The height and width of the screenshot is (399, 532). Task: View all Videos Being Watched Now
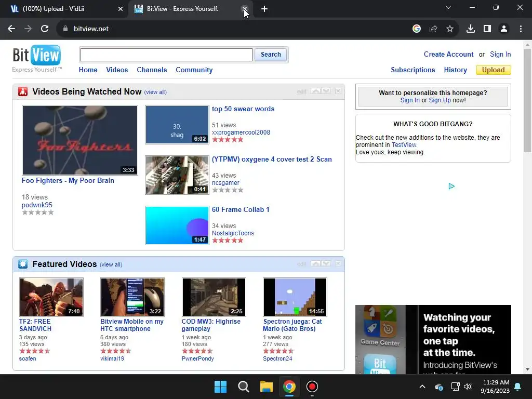click(155, 92)
